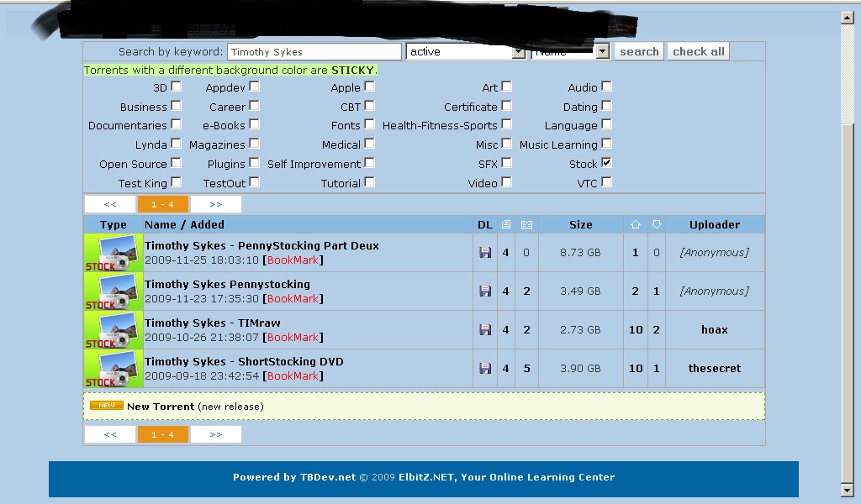Download the ShortStocking DVD torrent
The height and width of the screenshot is (504, 861).
pyautogui.click(x=485, y=368)
